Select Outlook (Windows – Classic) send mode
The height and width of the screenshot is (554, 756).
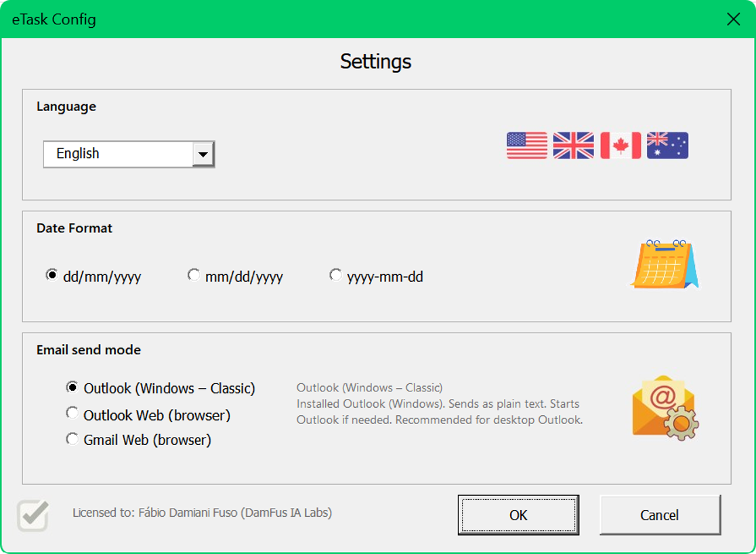[72, 387]
